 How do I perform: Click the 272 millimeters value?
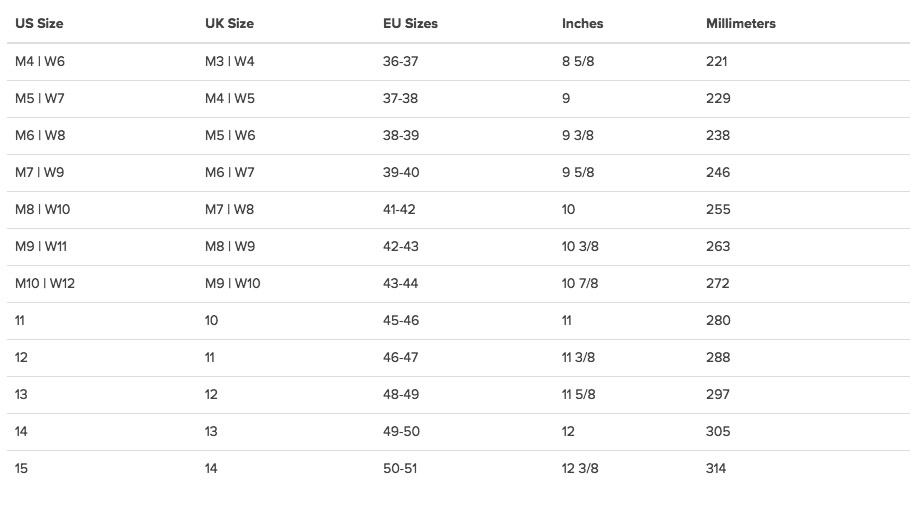[718, 283]
